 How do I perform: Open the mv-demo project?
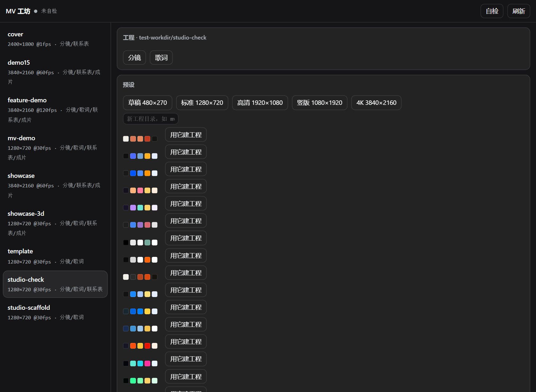(x=55, y=148)
